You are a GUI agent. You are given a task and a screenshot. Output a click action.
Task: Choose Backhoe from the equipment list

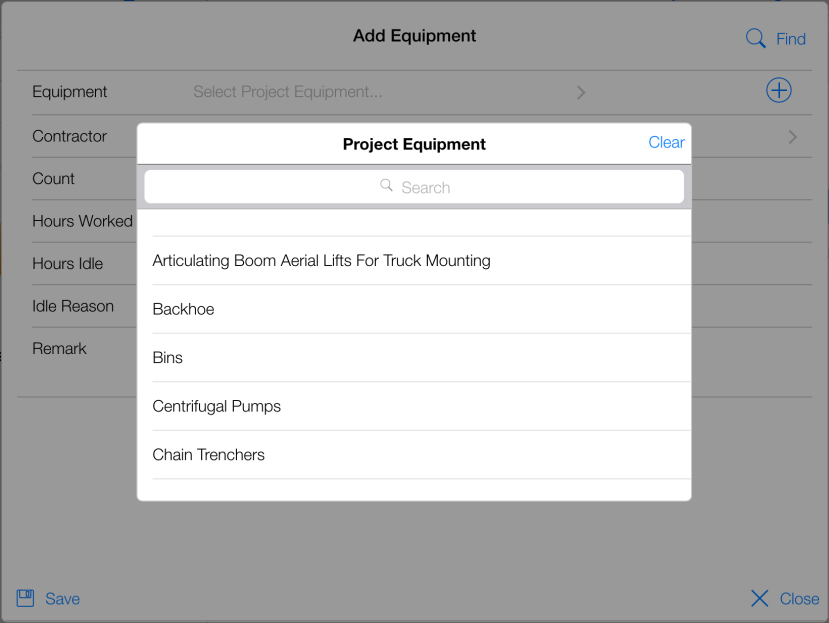[184, 309]
